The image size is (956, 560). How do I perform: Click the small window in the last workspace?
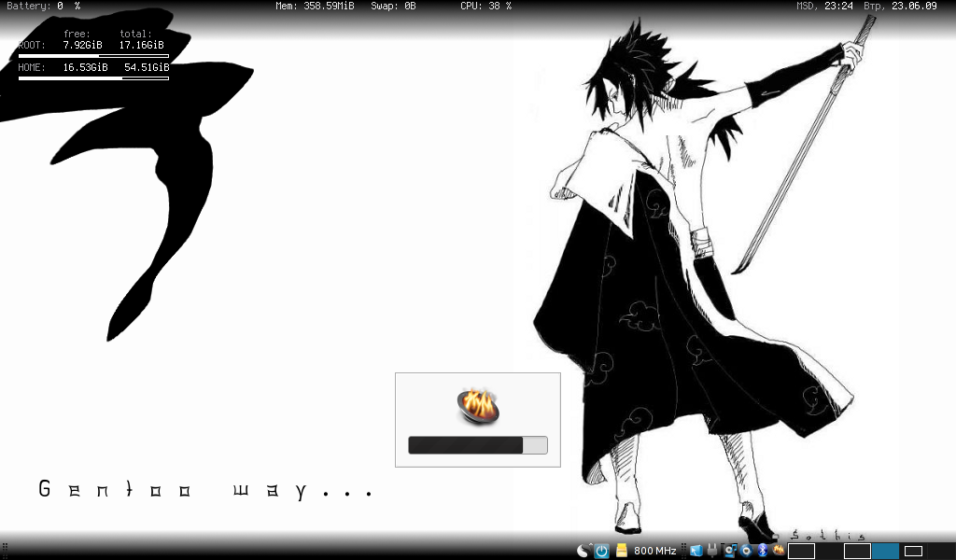click(x=913, y=551)
